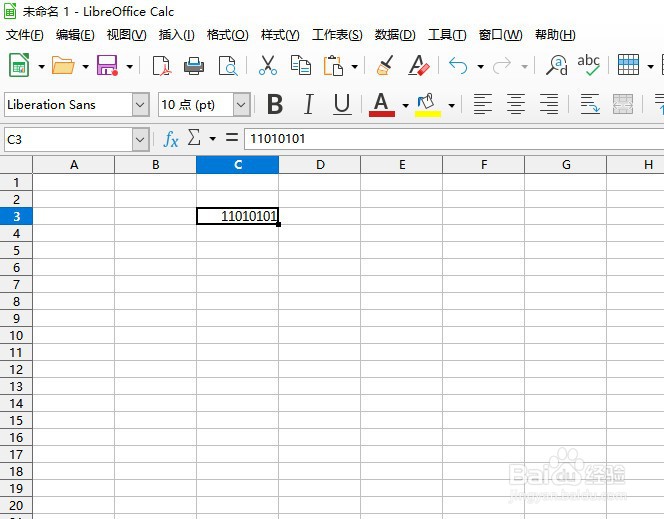Toggle Bold formatting

click(275, 104)
